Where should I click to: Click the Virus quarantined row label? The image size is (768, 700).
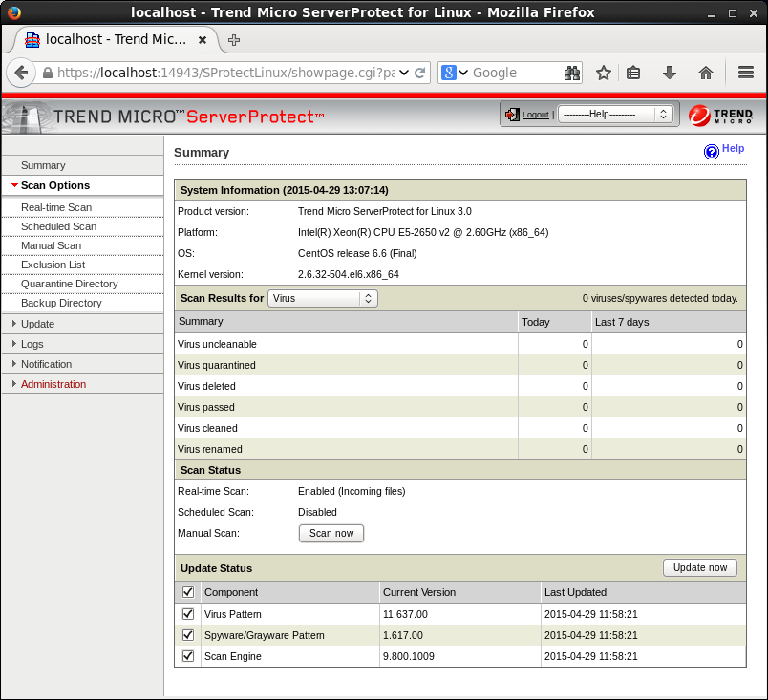[217, 365]
